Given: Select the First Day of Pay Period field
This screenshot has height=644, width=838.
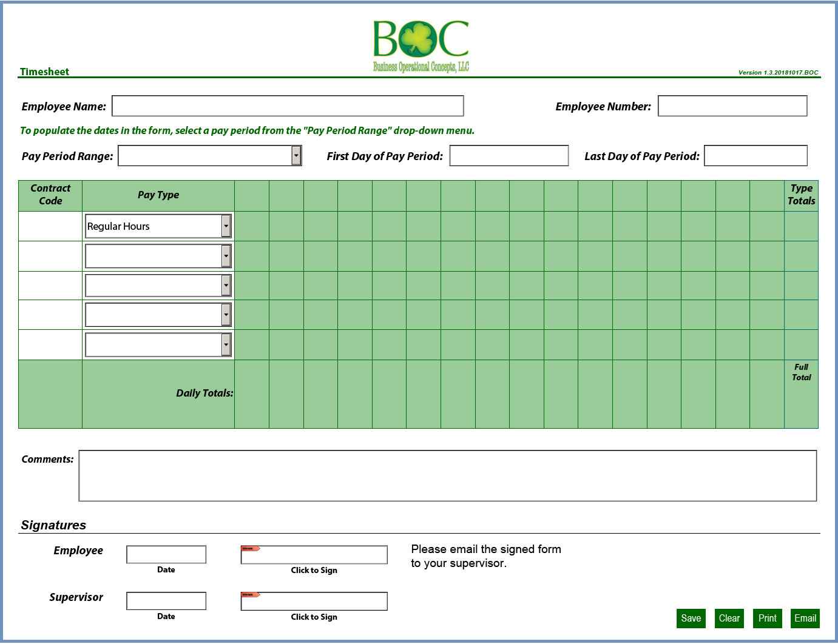Looking at the screenshot, I should (x=509, y=156).
